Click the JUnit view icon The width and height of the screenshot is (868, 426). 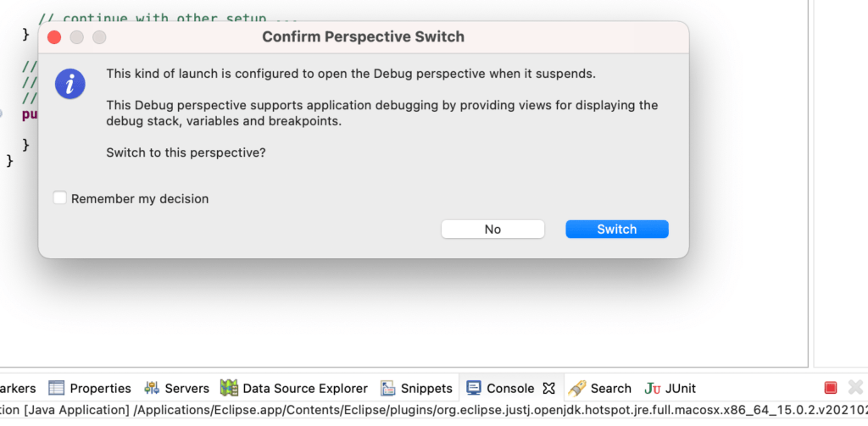pyautogui.click(x=653, y=388)
